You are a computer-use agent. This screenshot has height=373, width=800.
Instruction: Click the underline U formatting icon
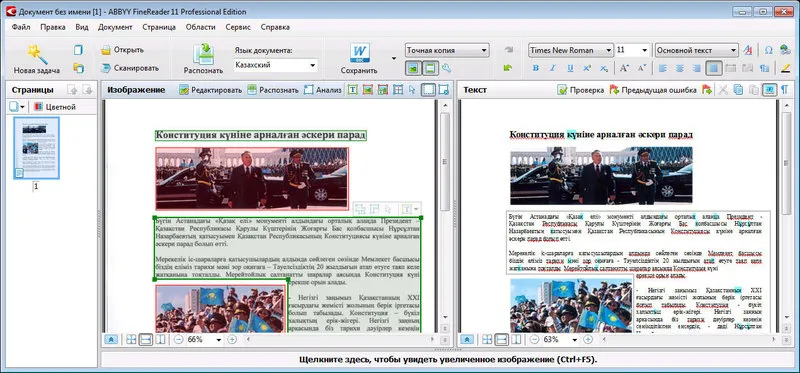tap(570, 68)
